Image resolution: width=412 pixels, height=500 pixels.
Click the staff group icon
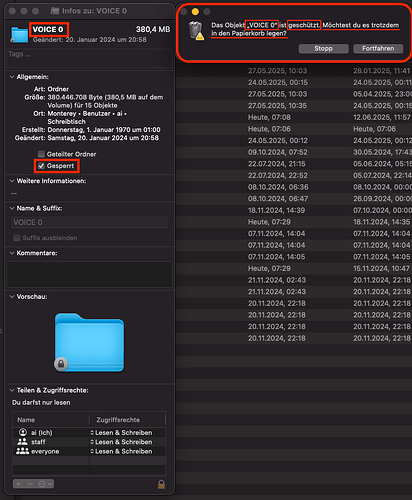pos(22,442)
